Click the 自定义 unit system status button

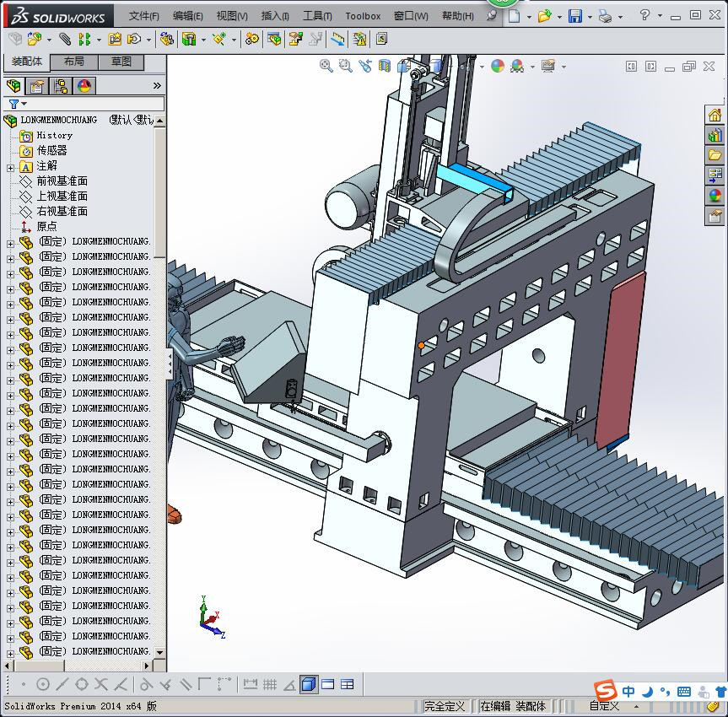[604, 706]
